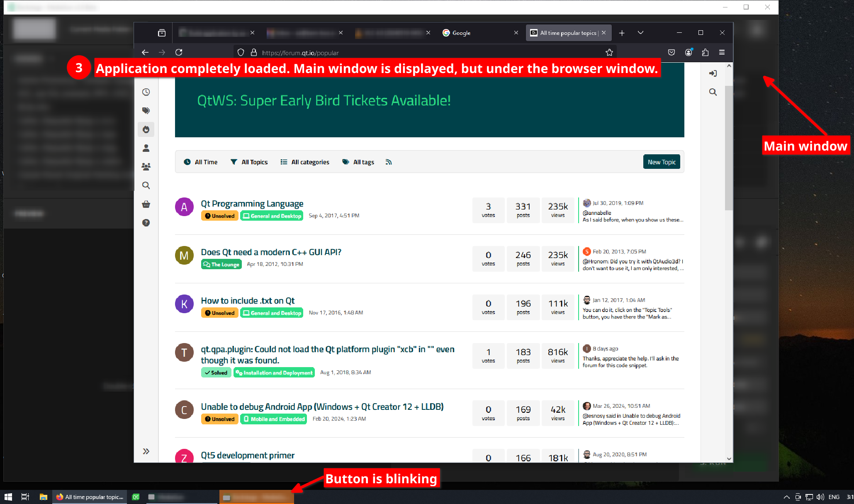Open the Tags icon in forum sidebar
The height and width of the screenshot is (504, 854).
pyautogui.click(x=146, y=111)
